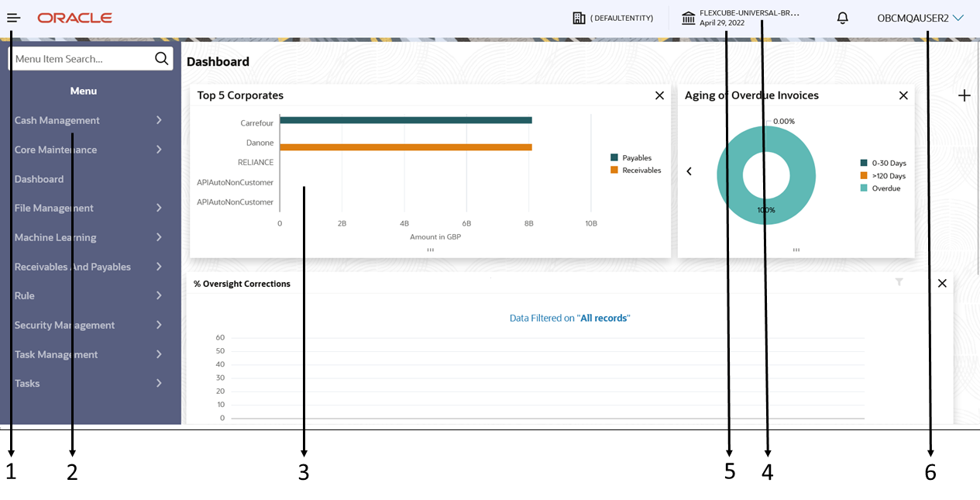Expand File Management menu
This screenshot has width=980, height=500.
(88, 208)
